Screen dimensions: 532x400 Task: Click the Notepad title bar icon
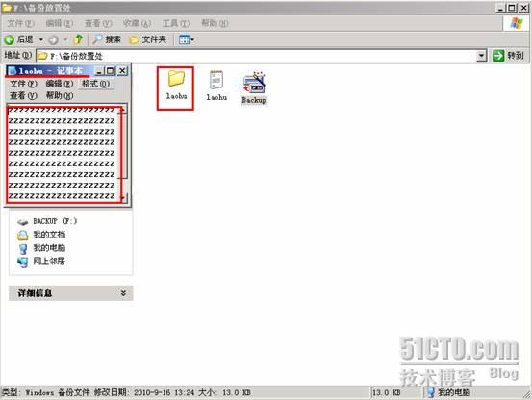[13, 71]
